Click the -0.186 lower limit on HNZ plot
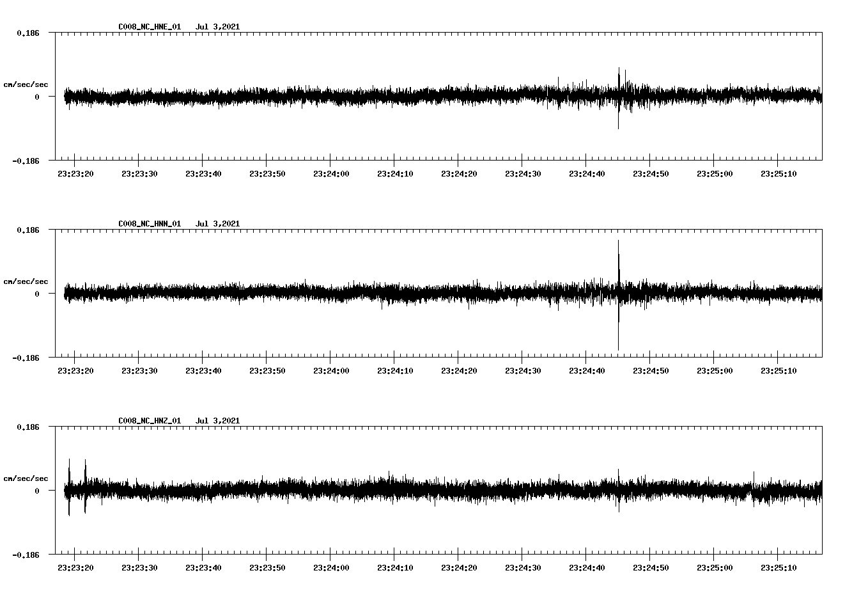Image resolution: width=868 pixels, height=591 pixels. [26, 555]
